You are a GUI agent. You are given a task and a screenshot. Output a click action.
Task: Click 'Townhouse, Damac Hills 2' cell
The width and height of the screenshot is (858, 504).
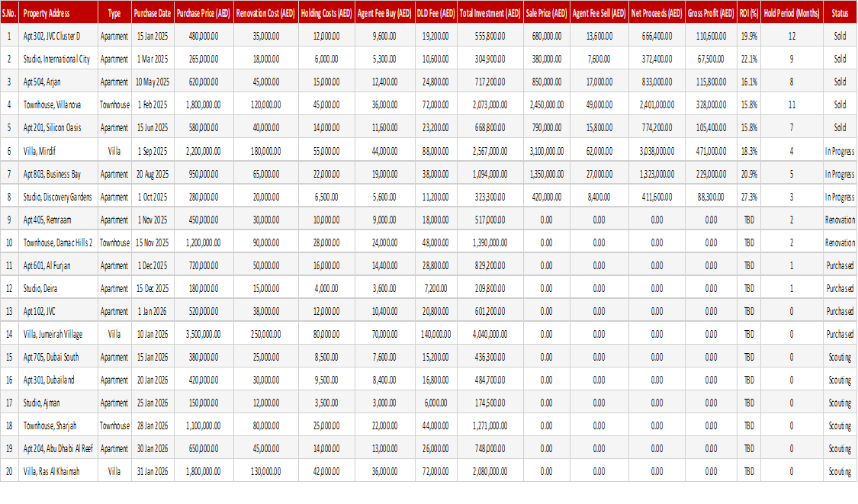(x=58, y=242)
